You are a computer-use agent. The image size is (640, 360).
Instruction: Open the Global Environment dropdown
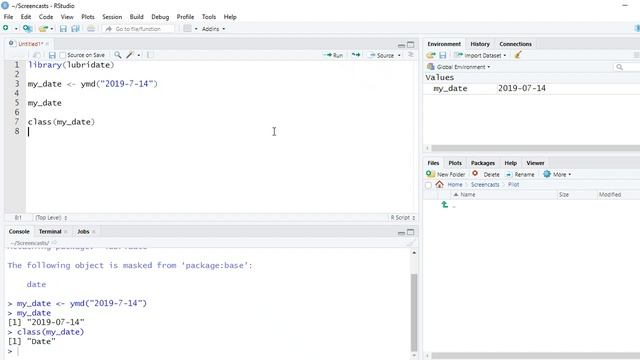(x=458, y=67)
